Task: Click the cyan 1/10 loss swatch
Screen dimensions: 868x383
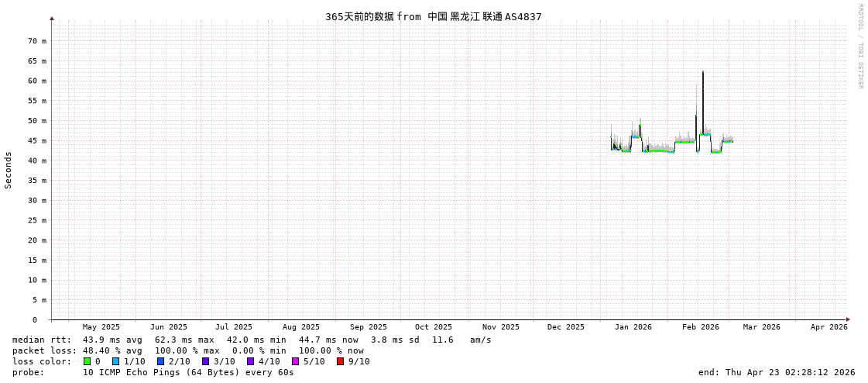Action: (x=116, y=361)
